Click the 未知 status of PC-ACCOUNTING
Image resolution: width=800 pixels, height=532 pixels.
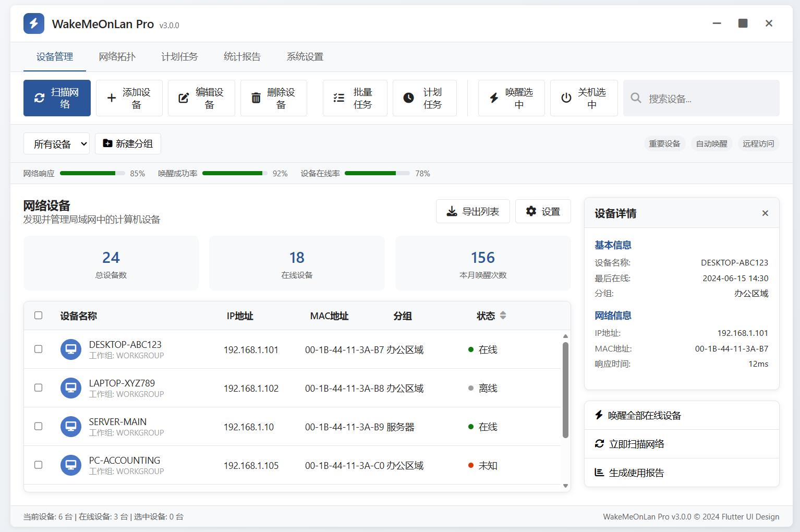[x=483, y=465]
